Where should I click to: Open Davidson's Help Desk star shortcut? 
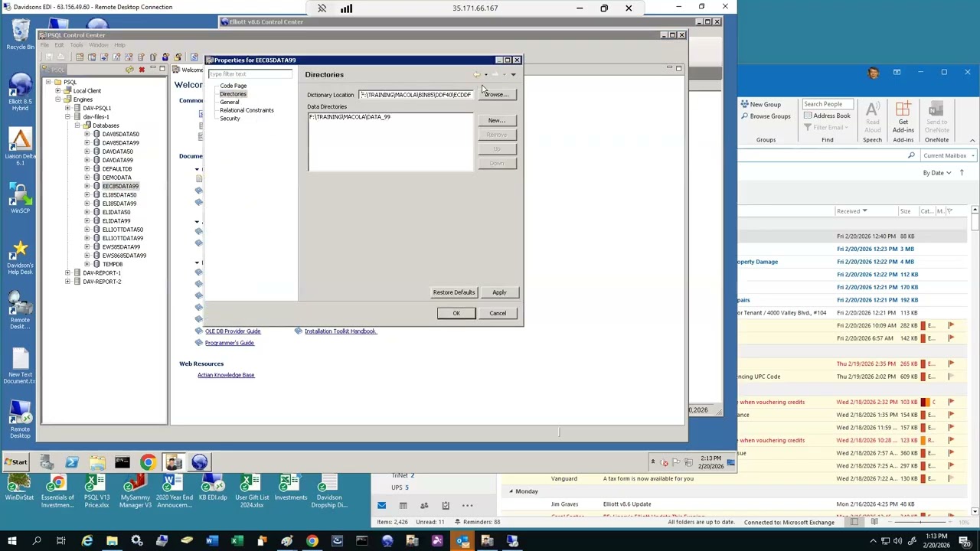(20, 256)
